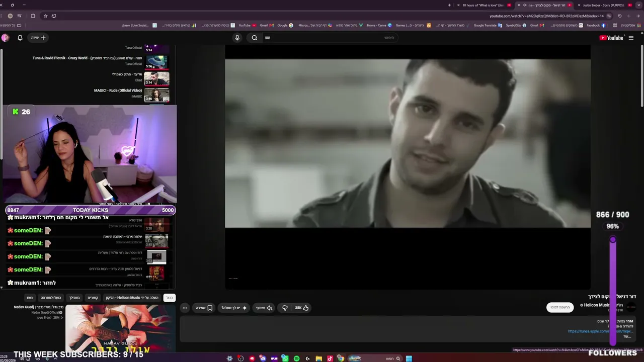This screenshot has width=644, height=362.
Task: Play the Eliad playlist item with 3:14 duration
Action: (x=156, y=78)
